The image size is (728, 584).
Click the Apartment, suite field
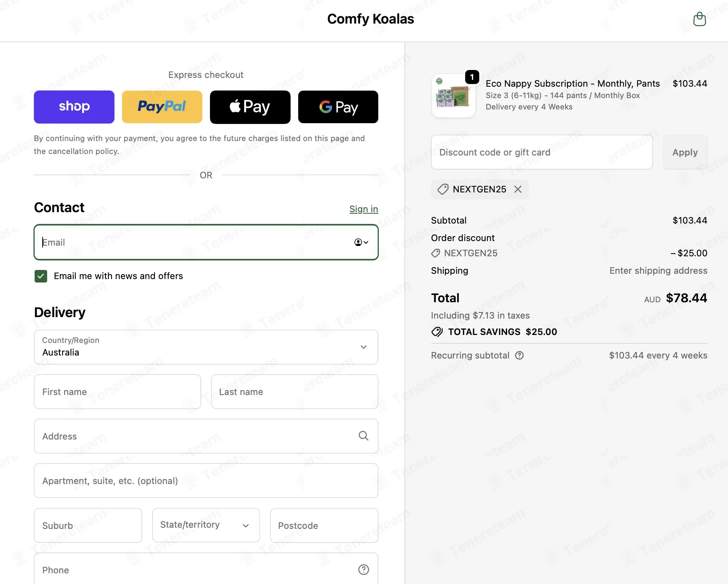pyautogui.click(x=206, y=481)
